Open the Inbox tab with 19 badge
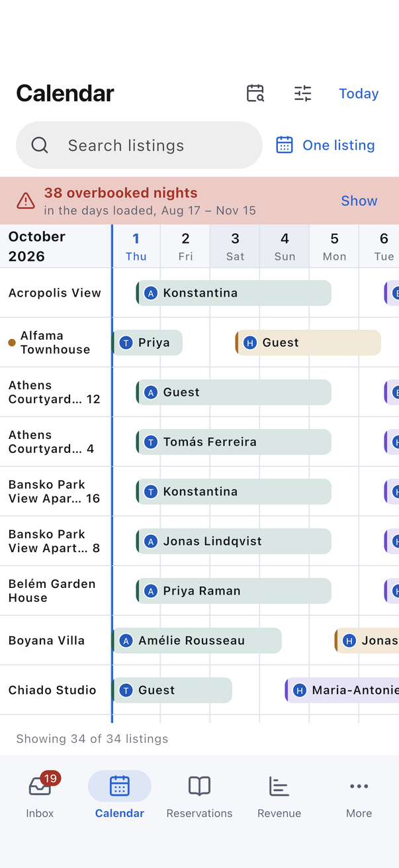The width and height of the screenshot is (399, 868). 40,795
